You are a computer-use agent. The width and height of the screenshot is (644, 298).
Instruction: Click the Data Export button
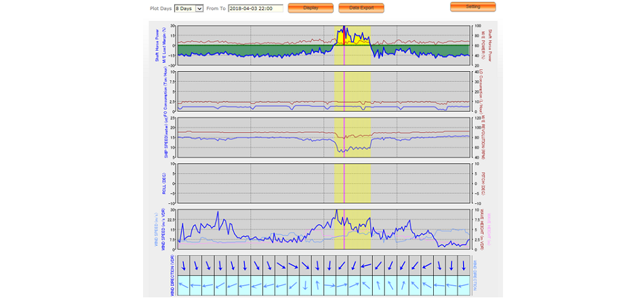click(x=361, y=8)
